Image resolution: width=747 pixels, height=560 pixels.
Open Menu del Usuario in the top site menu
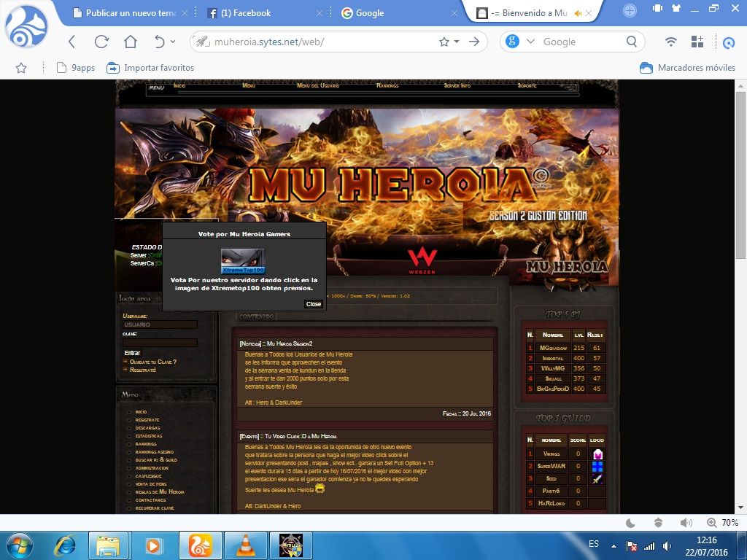point(318,86)
